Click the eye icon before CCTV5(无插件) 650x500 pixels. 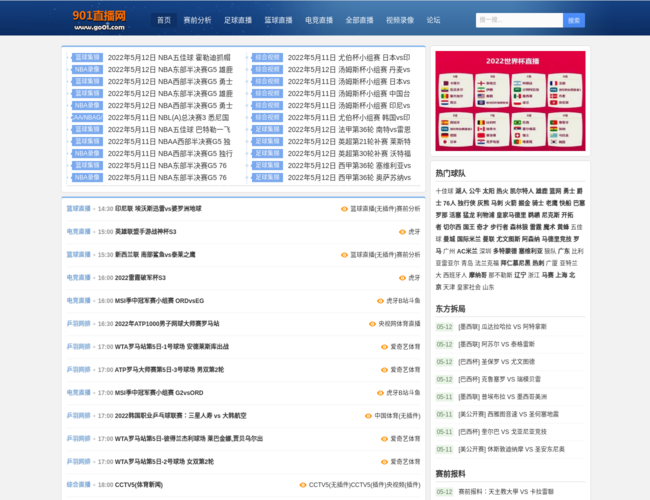coord(302,485)
